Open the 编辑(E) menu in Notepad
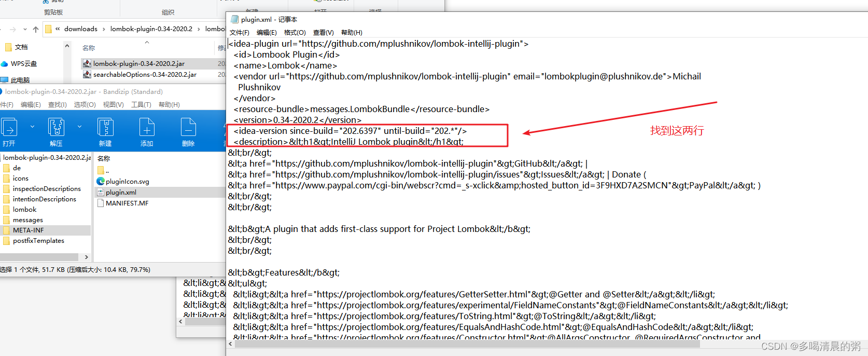868x356 pixels. coord(267,33)
